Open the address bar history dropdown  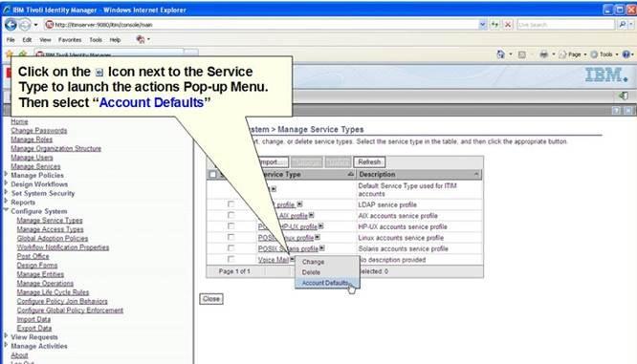pyautogui.click(x=482, y=25)
